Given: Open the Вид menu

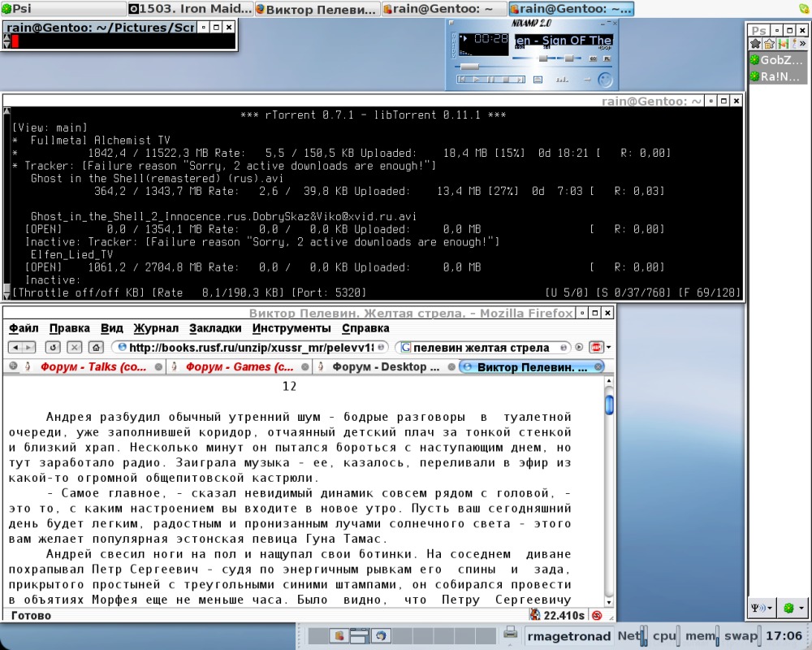Looking at the screenshot, I should (111, 328).
